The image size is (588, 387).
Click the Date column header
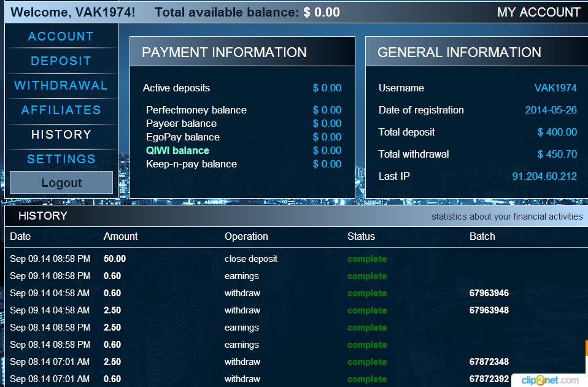point(20,236)
